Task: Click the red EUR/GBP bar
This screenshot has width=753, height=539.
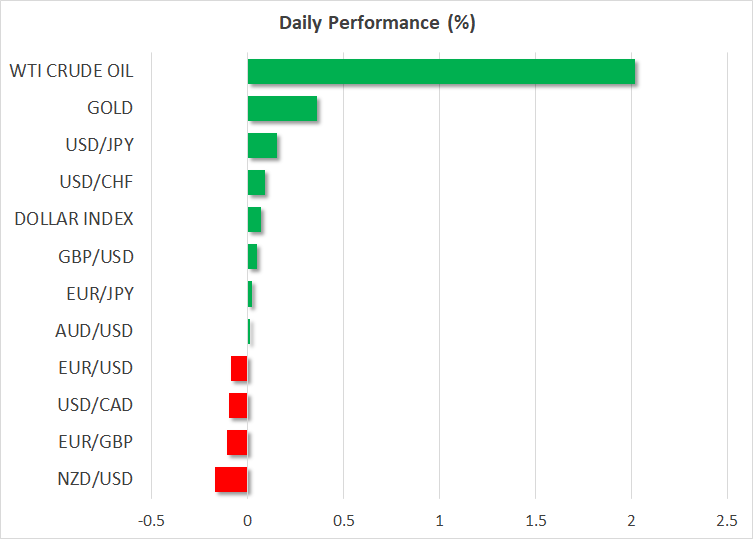Action: [x=237, y=442]
